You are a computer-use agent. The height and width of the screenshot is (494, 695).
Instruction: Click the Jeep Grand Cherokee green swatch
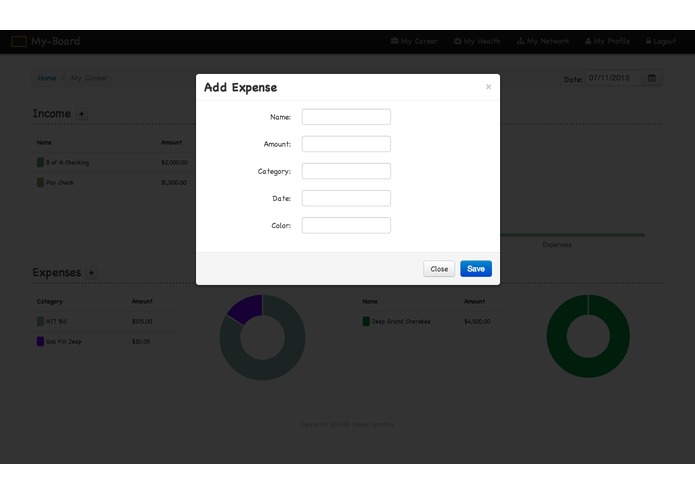tap(366, 322)
